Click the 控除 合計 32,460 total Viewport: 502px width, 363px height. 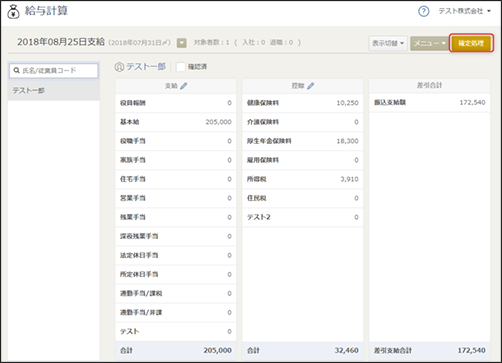(x=346, y=350)
